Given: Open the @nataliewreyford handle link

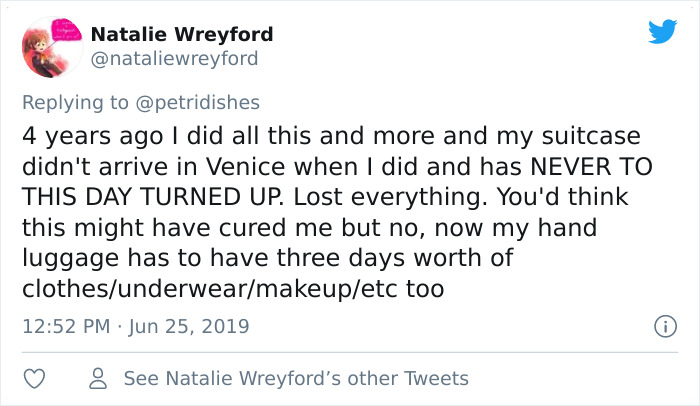Looking at the screenshot, I should 174,59.
